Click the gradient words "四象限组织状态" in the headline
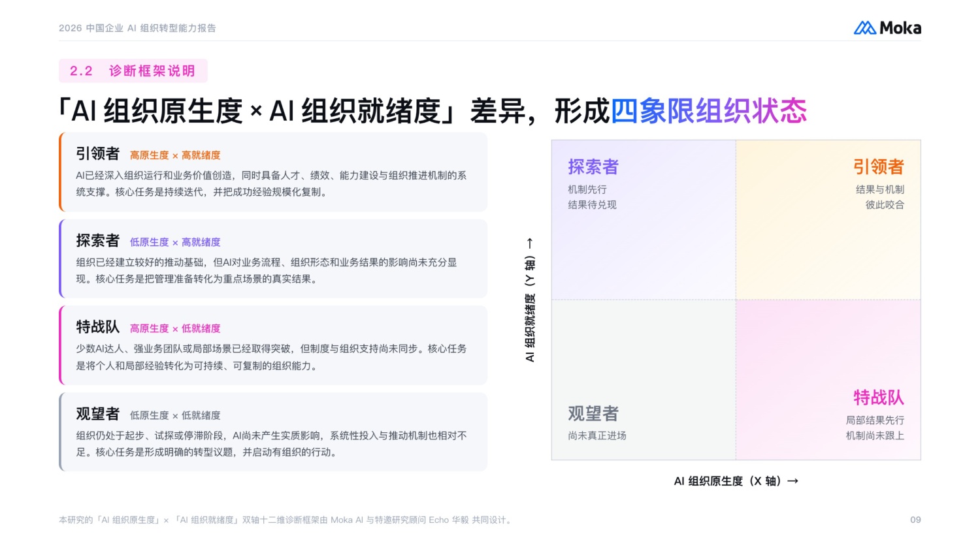Screen dimensions: 980x551 point(709,111)
